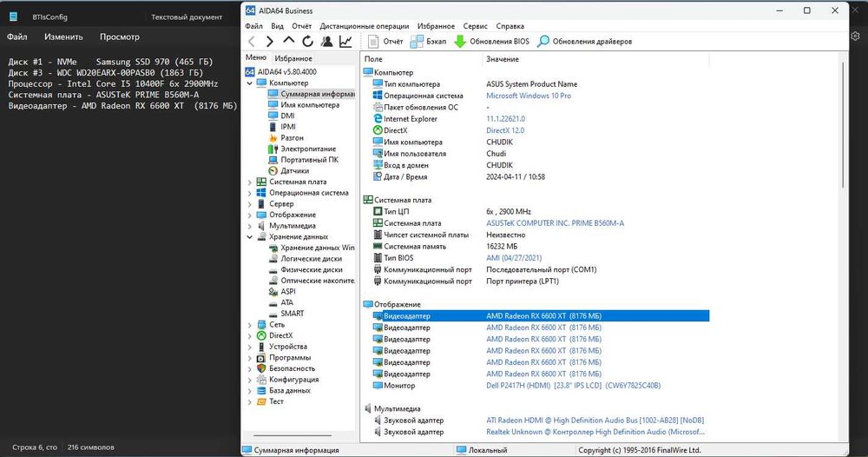This screenshot has width=868, height=457.
Task: Open the Избранное menu in the menu bar
Action: coord(437,26)
